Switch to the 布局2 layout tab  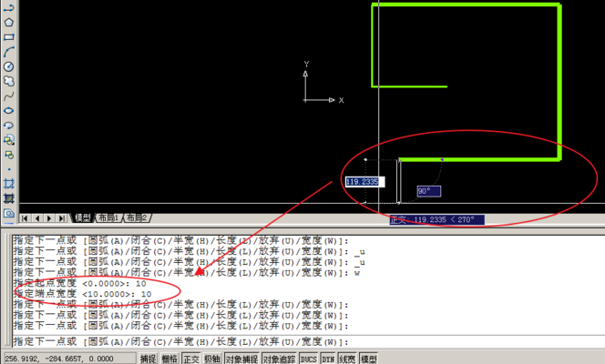click(x=137, y=218)
